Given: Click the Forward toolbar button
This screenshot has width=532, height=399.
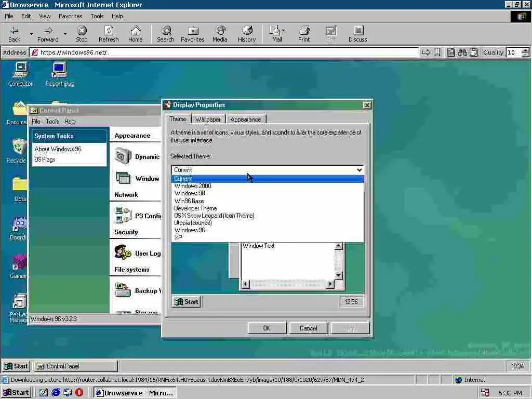Looking at the screenshot, I should point(48,34).
